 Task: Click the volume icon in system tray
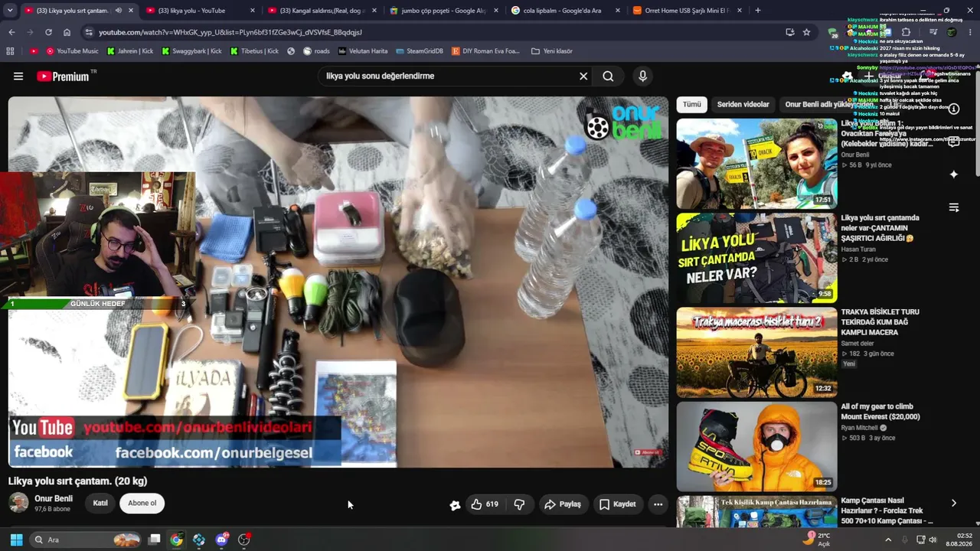[x=933, y=540]
